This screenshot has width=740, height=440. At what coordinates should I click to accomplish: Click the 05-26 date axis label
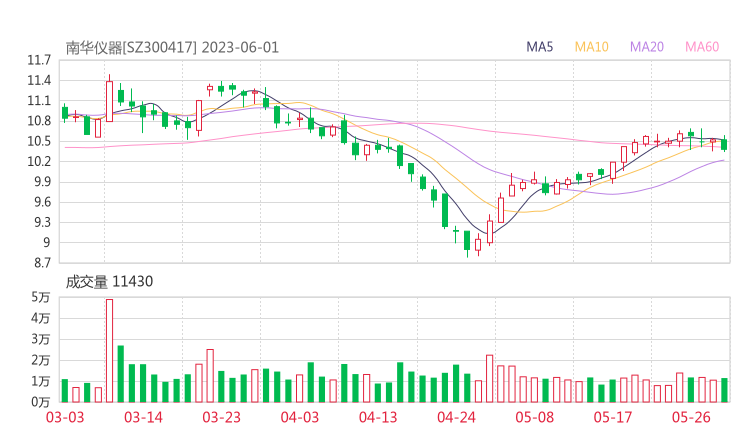(691, 417)
